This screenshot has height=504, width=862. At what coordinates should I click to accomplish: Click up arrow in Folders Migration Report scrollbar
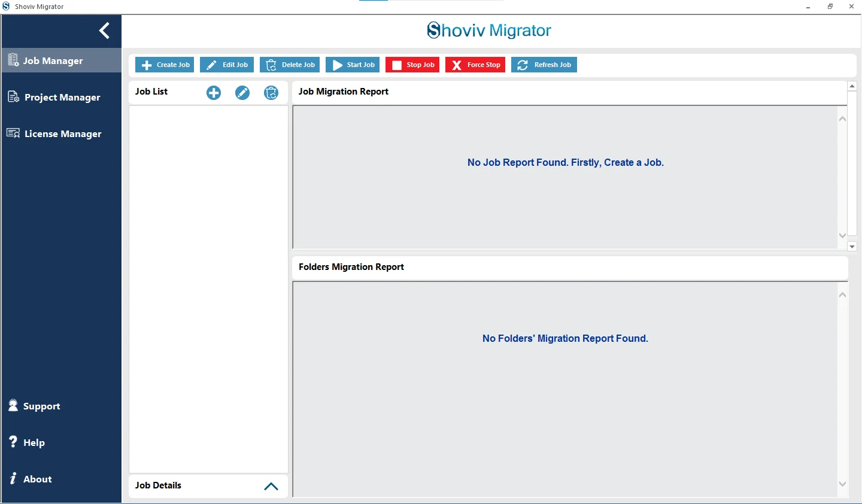[x=842, y=294]
